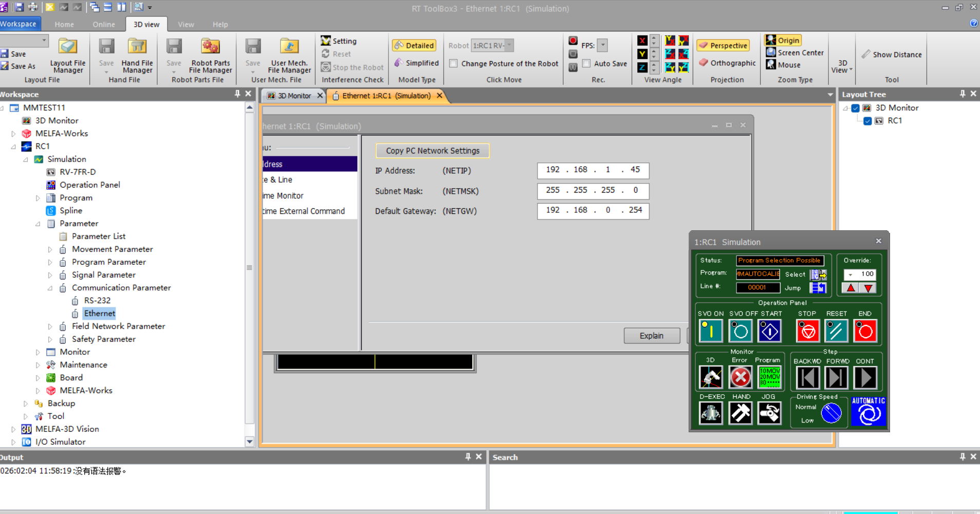The image size is (980, 514).
Task: Open the 3D monitor from simulation panel
Action: pos(711,377)
